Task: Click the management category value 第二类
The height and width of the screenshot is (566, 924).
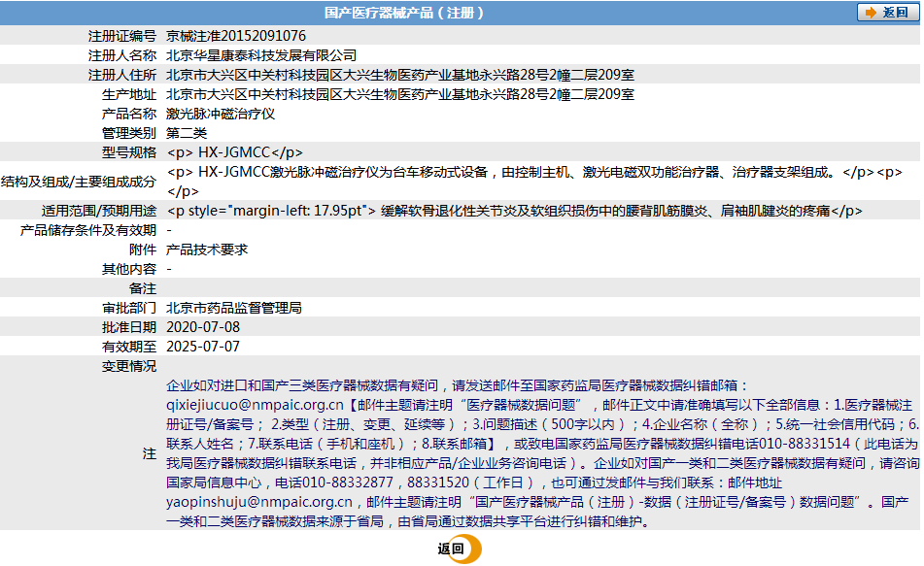Action: [x=187, y=133]
